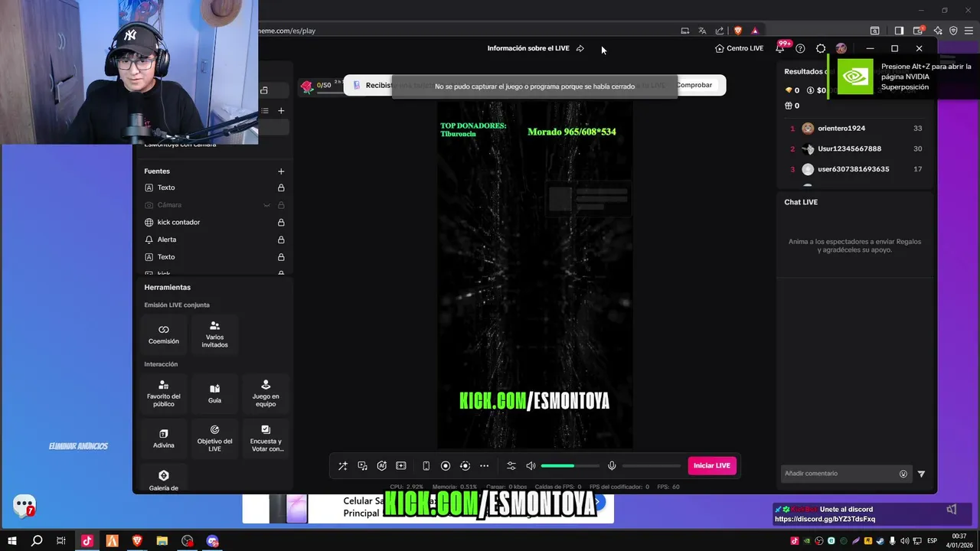Open the chat filter funnel icon
Screen dimensions: 980x551
pyautogui.click(x=921, y=474)
